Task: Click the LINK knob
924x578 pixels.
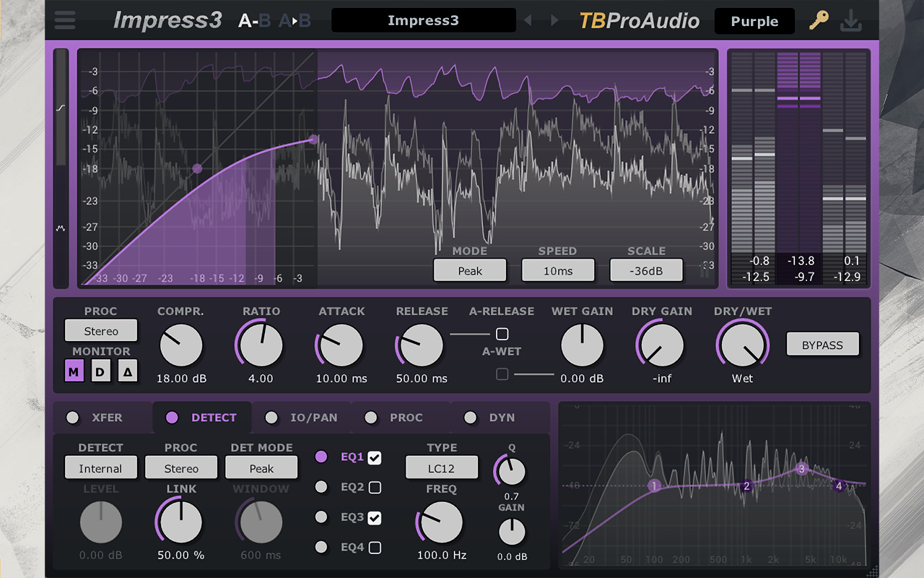Action: point(181,522)
